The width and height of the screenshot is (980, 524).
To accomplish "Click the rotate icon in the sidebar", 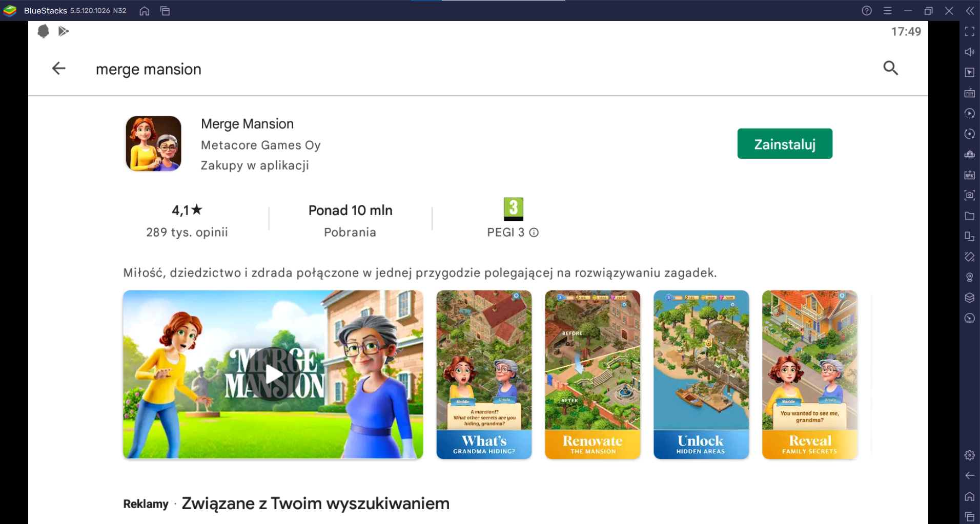I will (970, 134).
